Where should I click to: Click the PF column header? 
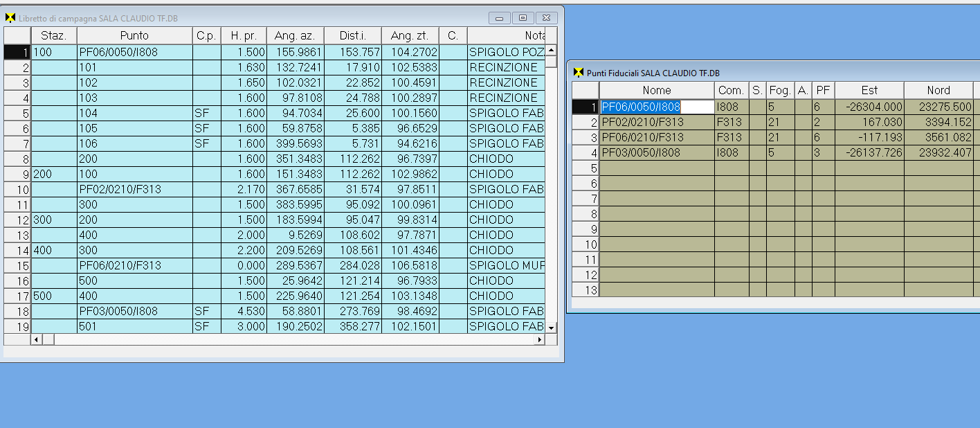(x=823, y=90)
